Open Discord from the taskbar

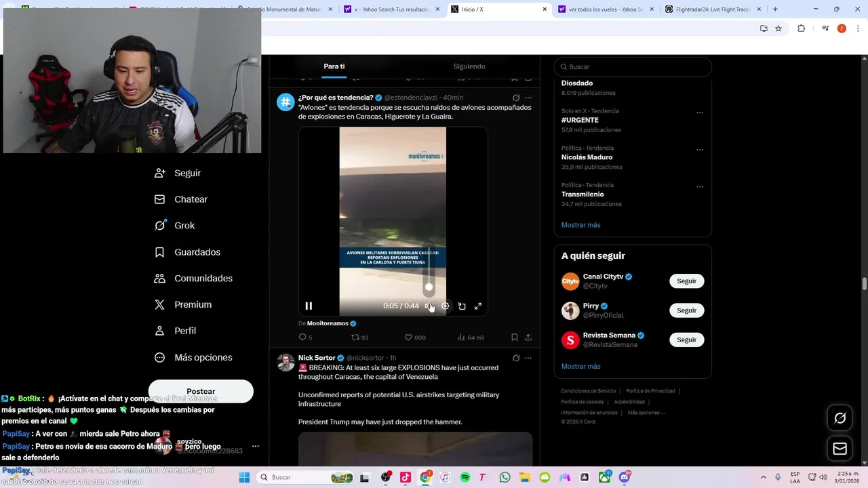pos(624,477)
